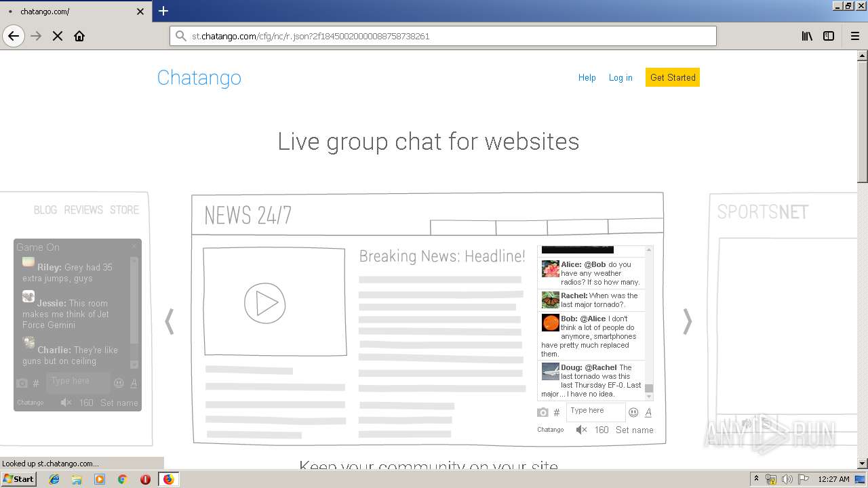
Task: Open the BLOG menu item
Action: [45, 210]
